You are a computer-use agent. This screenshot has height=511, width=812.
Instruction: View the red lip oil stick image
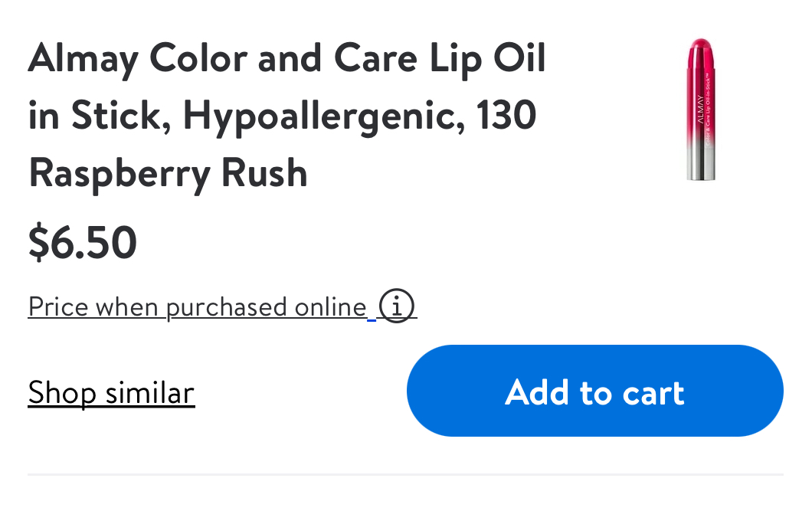(x=701, y=109)
